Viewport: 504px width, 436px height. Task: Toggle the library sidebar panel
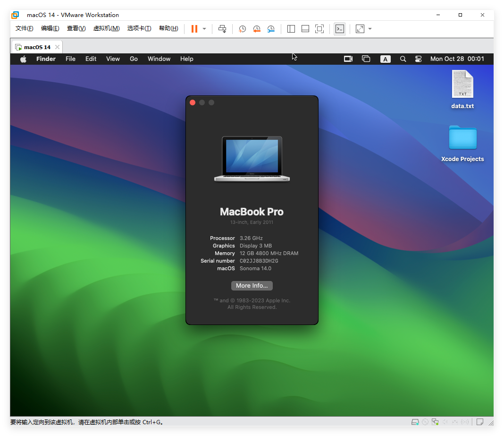coord(291,29)
